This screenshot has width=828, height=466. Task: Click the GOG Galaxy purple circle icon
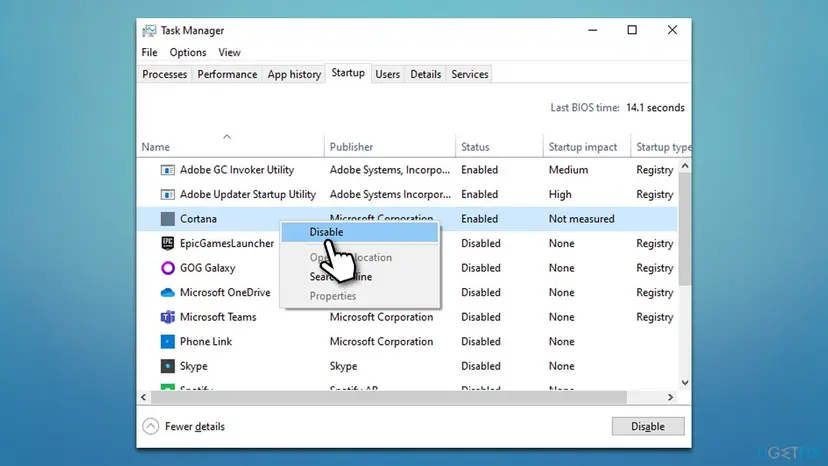coord(167,268)
